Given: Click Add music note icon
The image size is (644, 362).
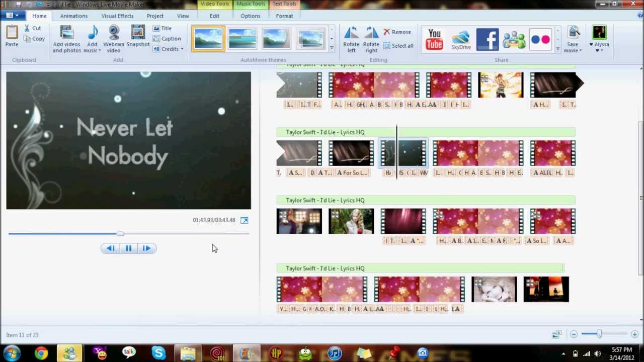Looking at the screenshot, I should click(92, 33).
